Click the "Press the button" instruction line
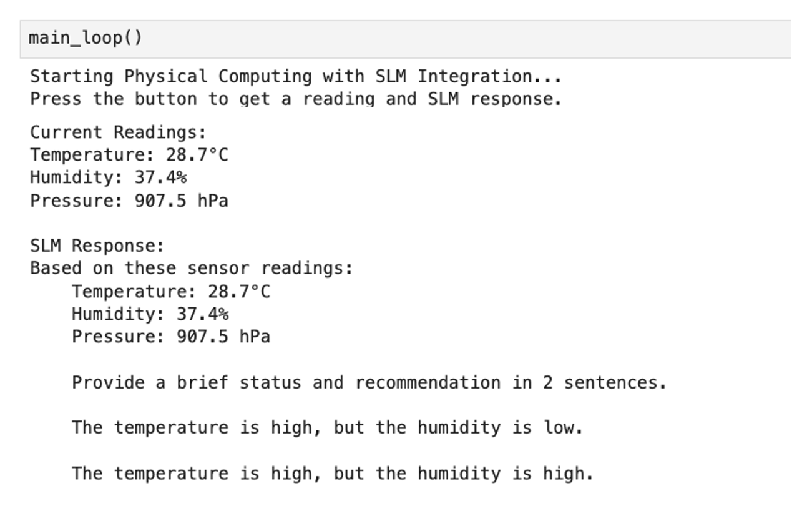 (296, 99)
